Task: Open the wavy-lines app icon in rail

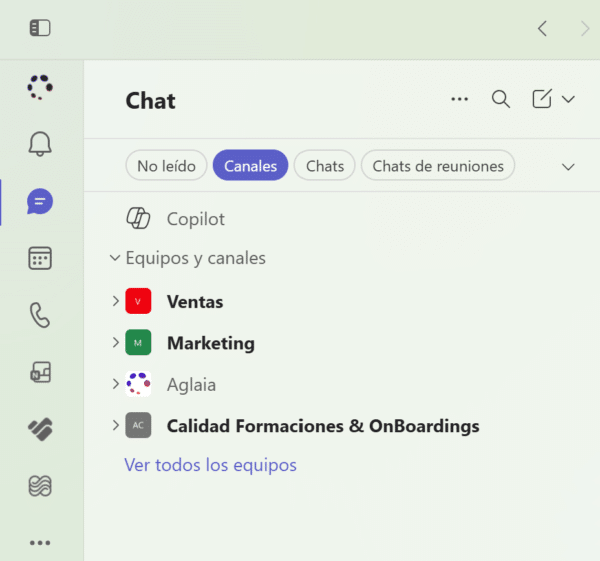Action: (40, 486)
